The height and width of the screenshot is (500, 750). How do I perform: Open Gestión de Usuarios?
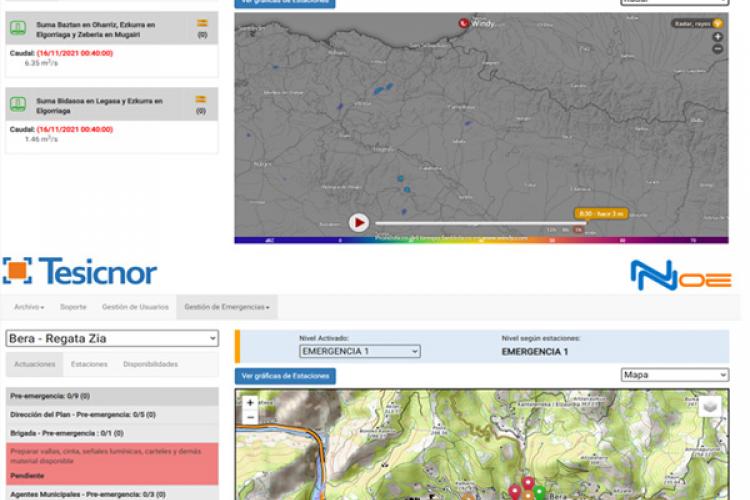[x=135, y=307]
